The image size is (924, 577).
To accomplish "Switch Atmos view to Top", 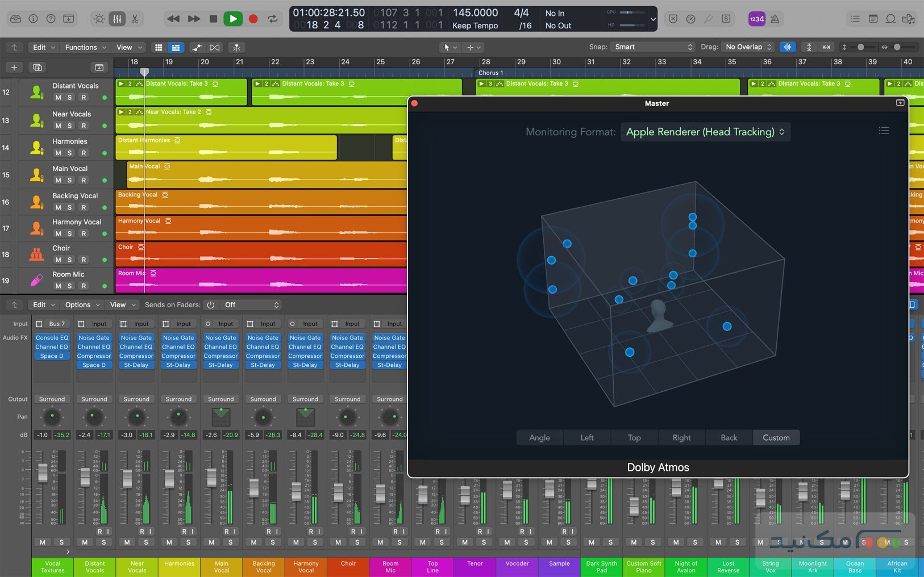I will [x=634, y=437].
